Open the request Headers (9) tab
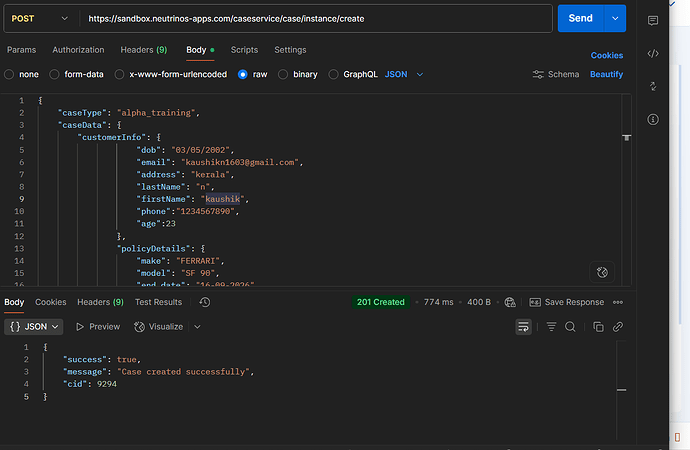690x450 pixels. [144, 50]
